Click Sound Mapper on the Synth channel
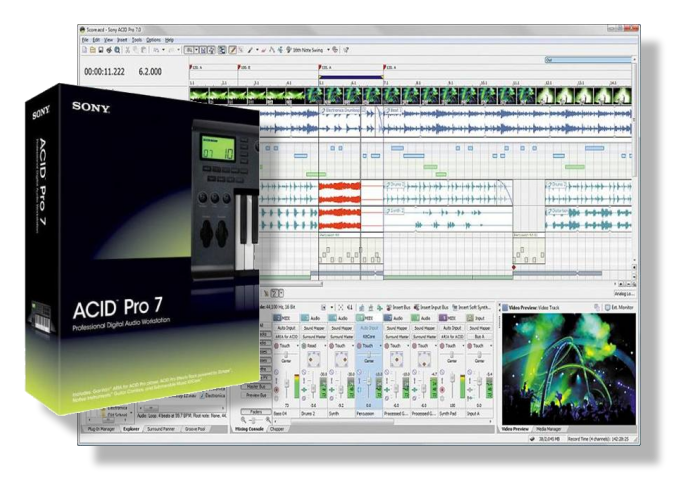 [340, 327]
